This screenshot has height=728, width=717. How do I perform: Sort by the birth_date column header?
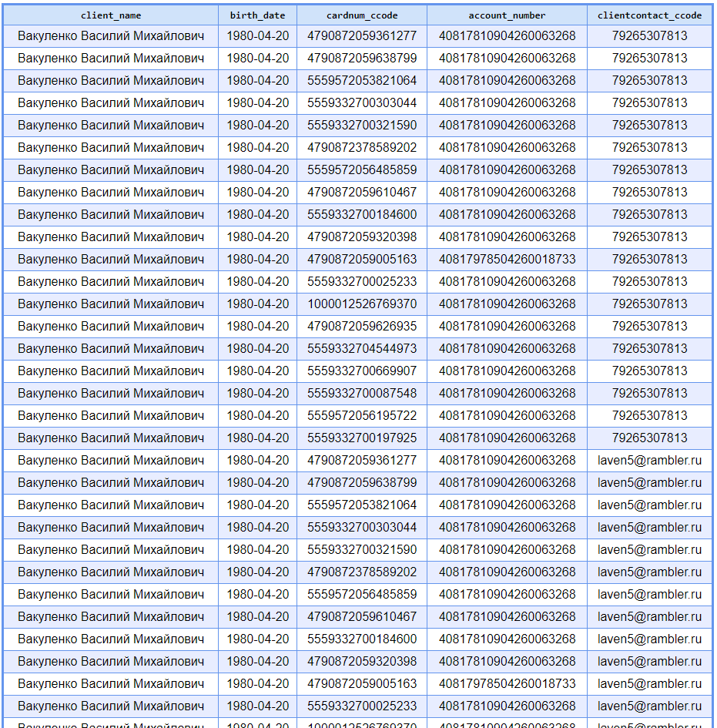pos(257,15)
